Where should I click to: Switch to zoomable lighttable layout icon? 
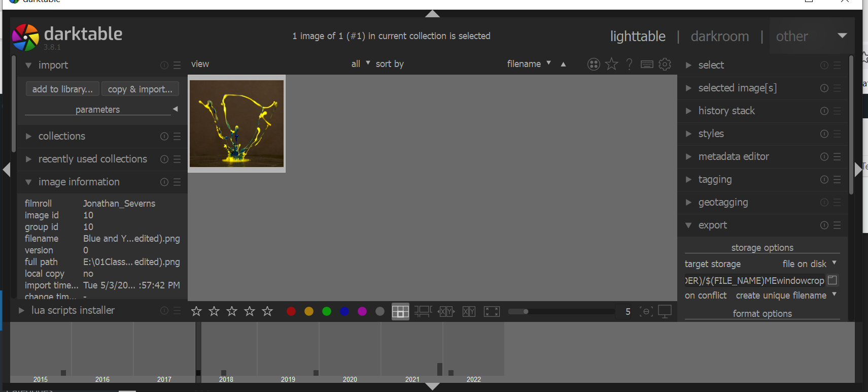pyautogui.click(x=423, y=311)
